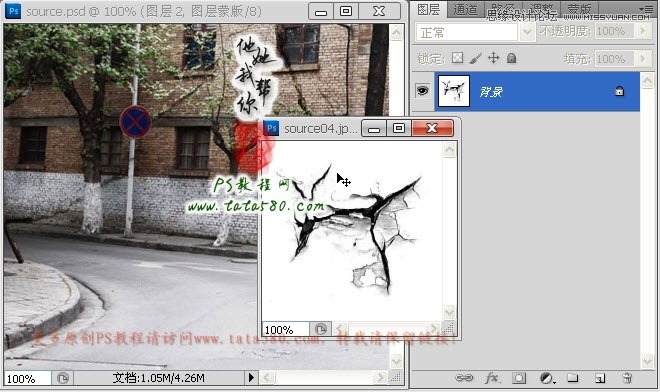The height and width of the screenshot is (392, 660).
Task: Click source.psd vertical scrollbar up arrow
Action: point(396,32)
